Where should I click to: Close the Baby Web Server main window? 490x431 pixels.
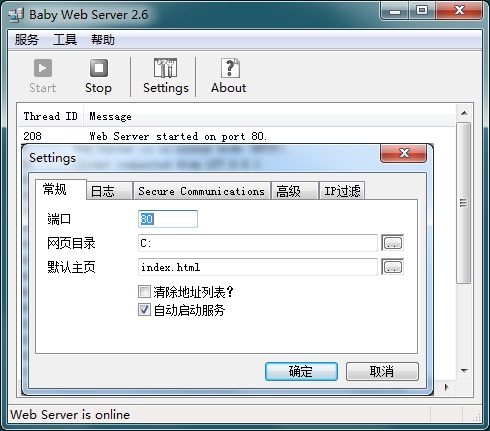click(x=459, y=11)
